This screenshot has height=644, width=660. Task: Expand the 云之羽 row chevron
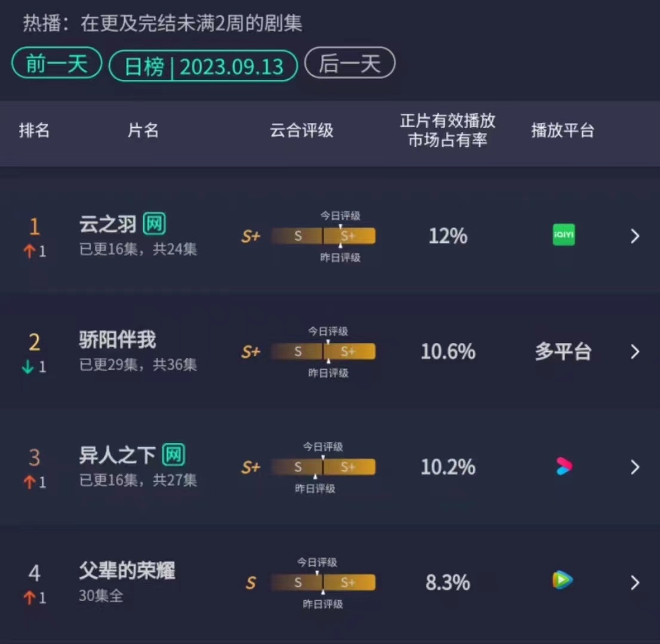coord(635,236)
